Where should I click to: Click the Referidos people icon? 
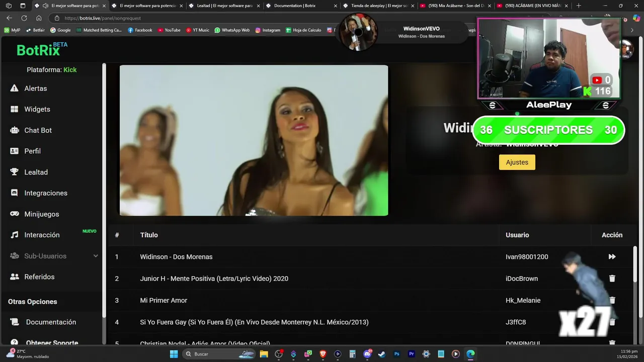[x=15, y=277]
